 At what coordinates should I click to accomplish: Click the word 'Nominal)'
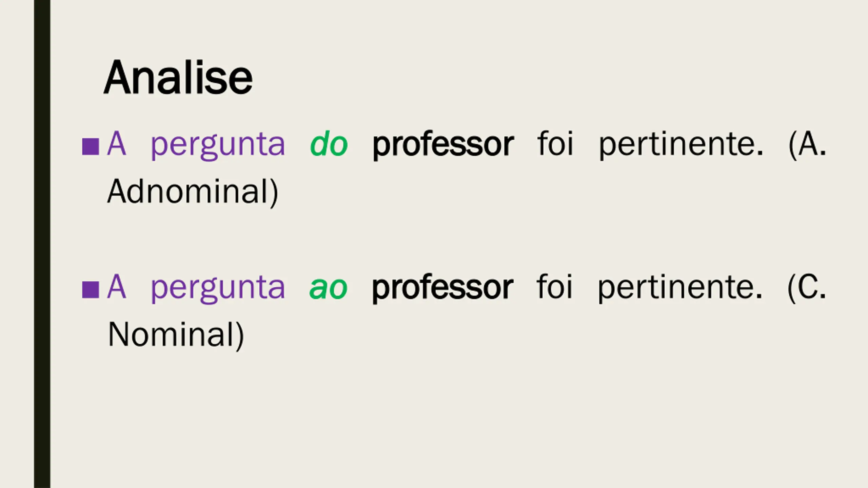176,335
